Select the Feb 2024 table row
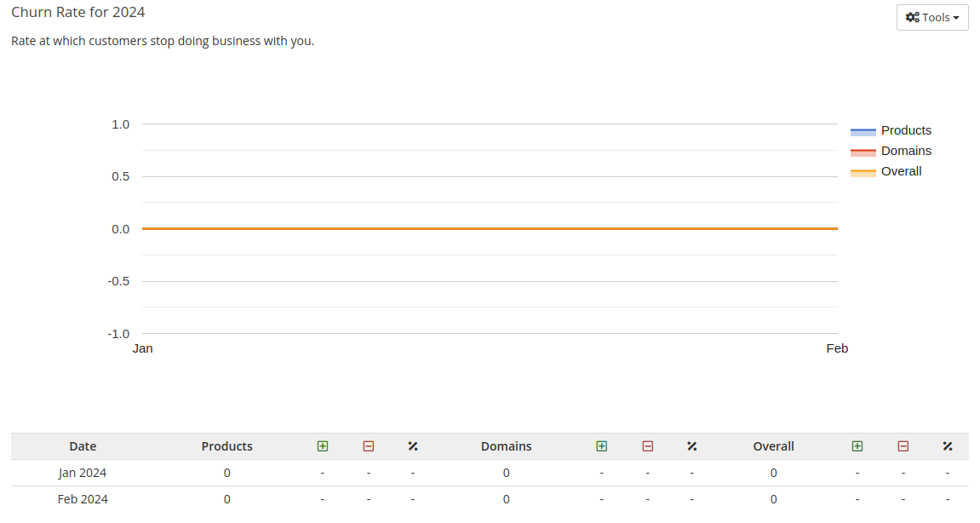 click(83, 499)
